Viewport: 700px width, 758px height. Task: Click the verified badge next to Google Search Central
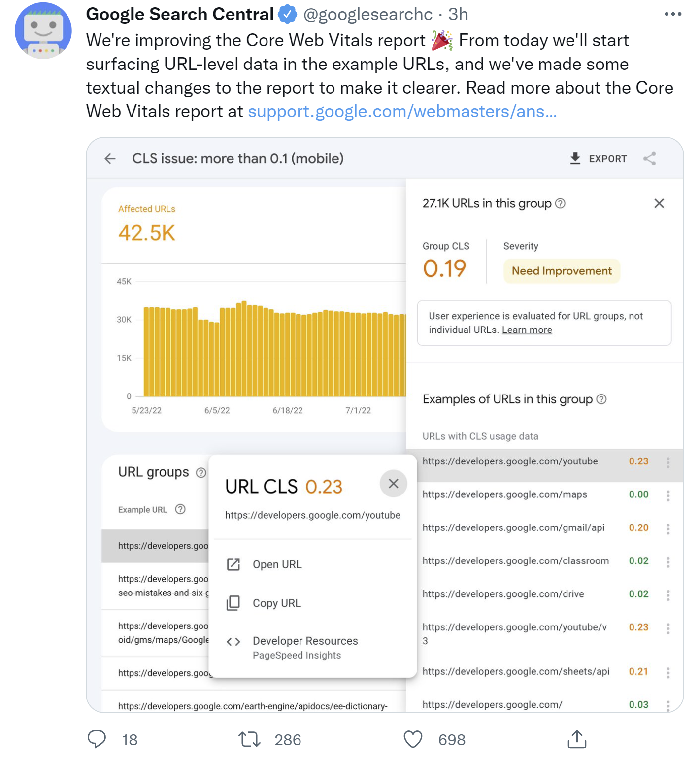pos(287,14)
